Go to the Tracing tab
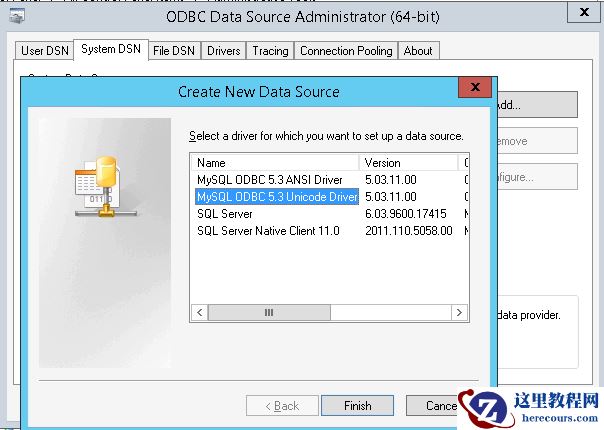The image size is (604, 430). [x=270, y=51]
